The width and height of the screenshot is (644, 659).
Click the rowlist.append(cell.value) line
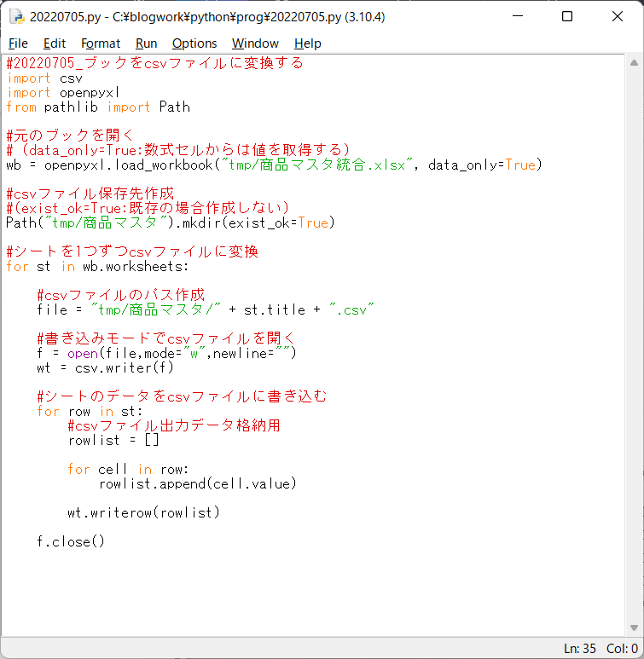pyautogui.click(x=198, y=483)
